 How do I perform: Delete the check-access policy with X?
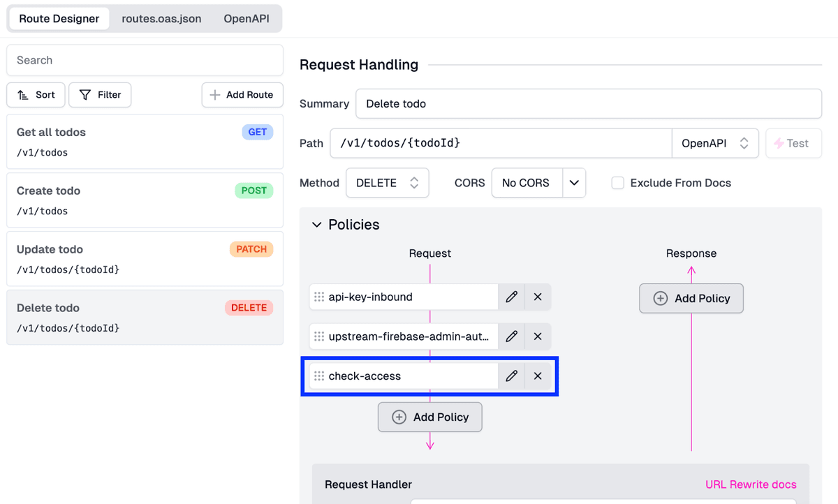[538, 376]
